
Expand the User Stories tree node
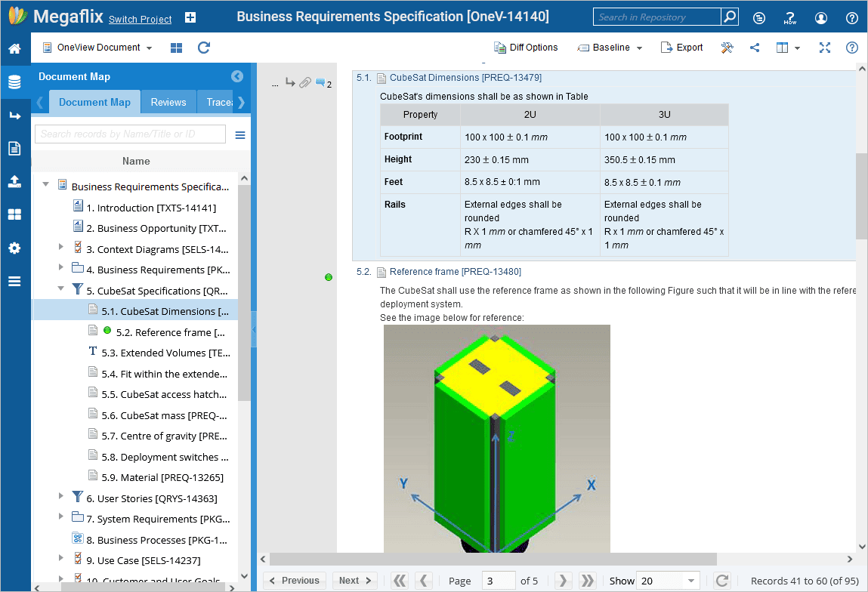click(62, 496)
